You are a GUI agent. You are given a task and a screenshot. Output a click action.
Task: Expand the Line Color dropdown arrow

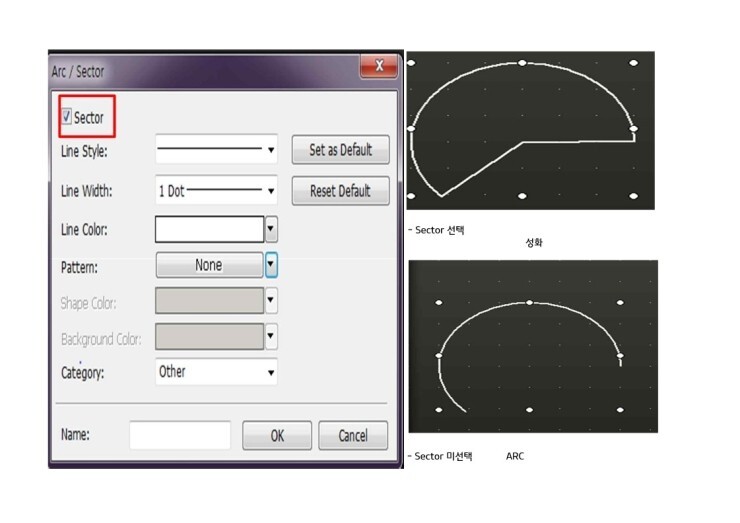click(271, 229)
